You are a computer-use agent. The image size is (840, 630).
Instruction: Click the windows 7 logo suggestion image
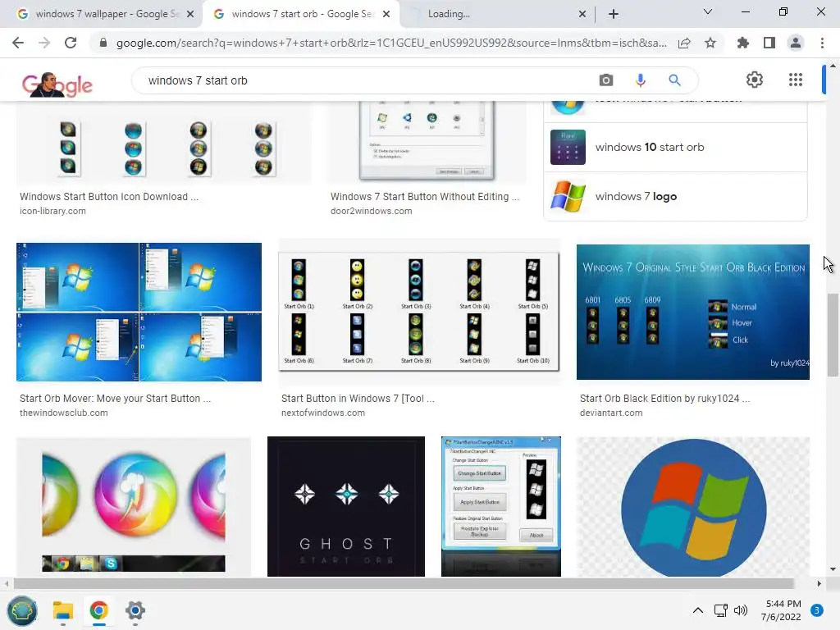coord(568,197)
